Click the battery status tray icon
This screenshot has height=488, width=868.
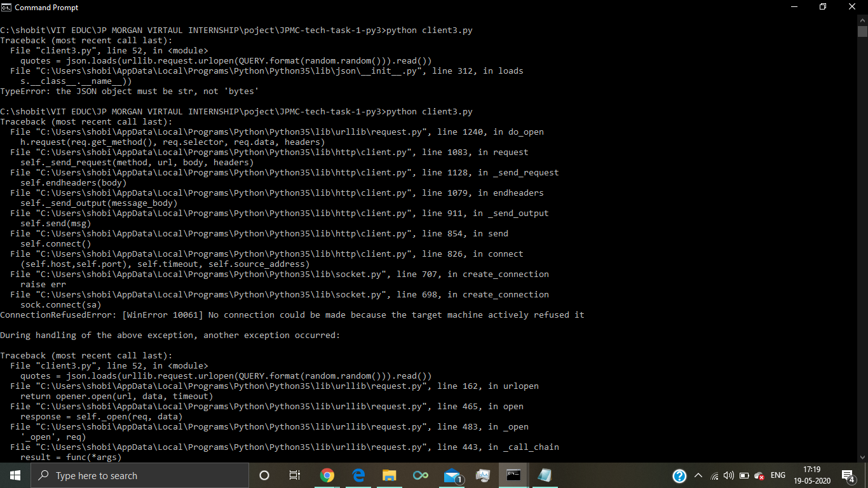[743, 475]
